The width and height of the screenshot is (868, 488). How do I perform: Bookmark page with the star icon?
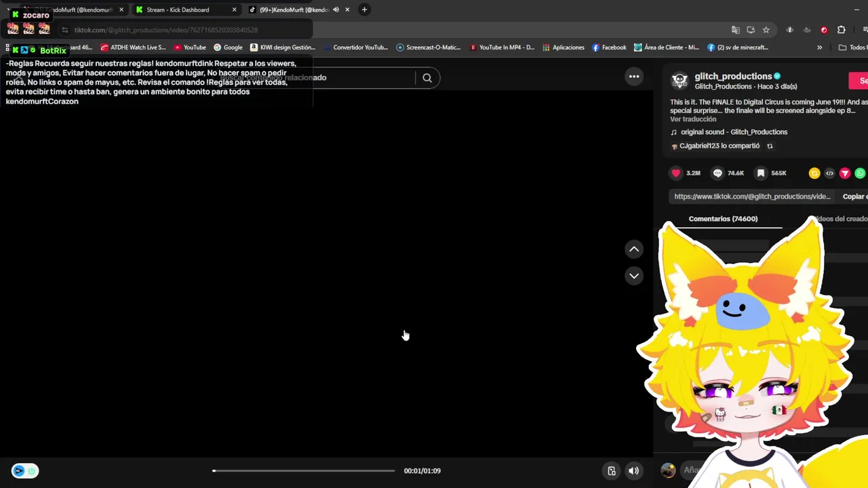pyautogui.click(x=766, y=30)
